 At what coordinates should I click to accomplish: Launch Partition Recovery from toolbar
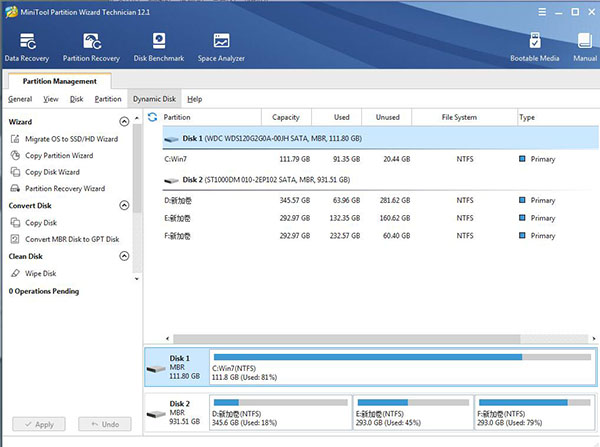(x=91, y=47)
